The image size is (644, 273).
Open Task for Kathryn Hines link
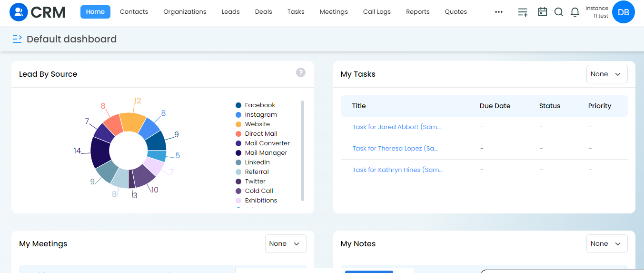(397, 170)
